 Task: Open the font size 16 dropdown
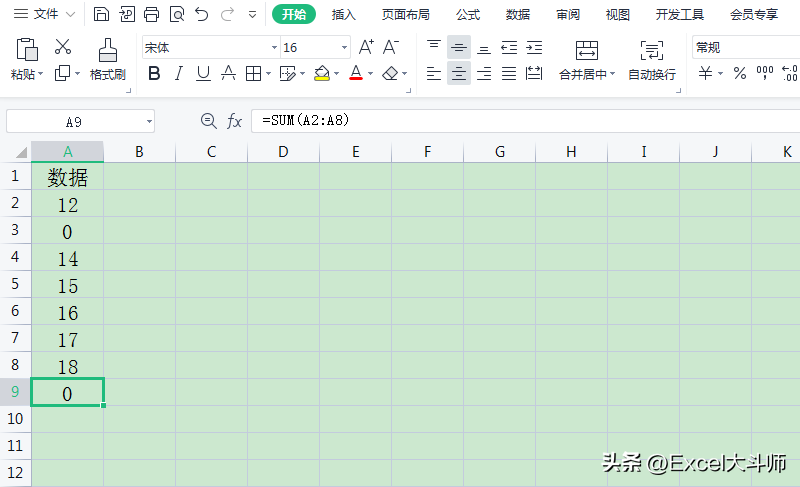344,47
